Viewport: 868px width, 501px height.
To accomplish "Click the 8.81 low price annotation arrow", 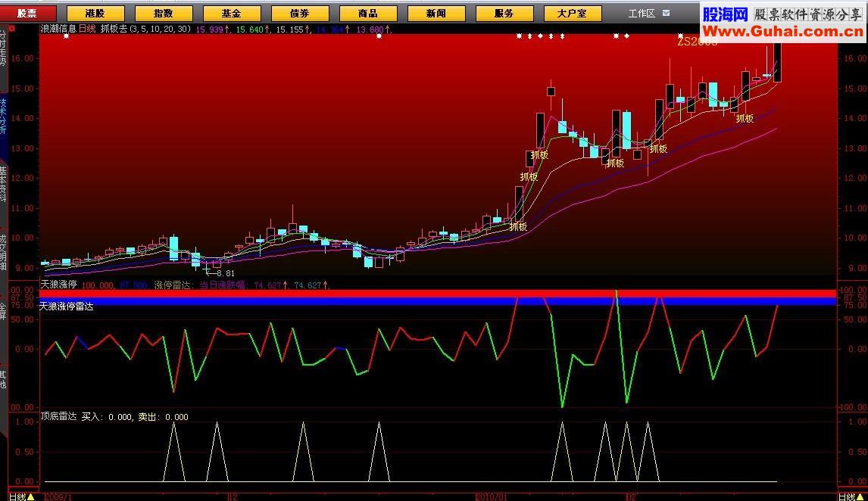I will tap(220, 272).
